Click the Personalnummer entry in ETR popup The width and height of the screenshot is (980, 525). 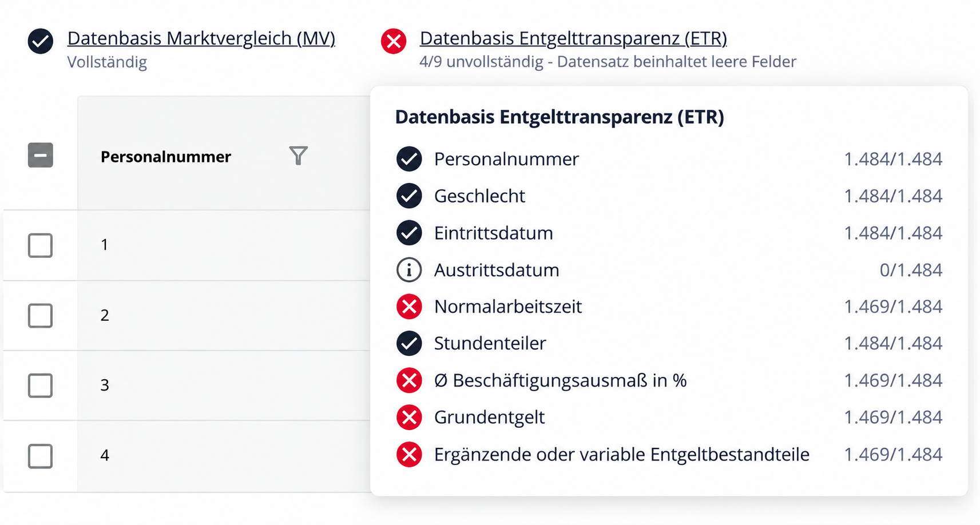pyautogui.click(x=669, y=159)
